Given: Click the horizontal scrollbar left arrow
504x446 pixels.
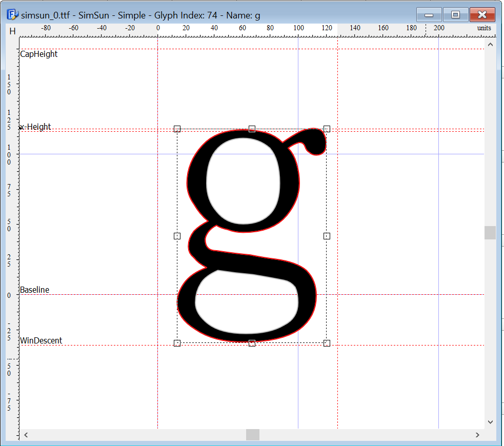Looking at the screenshot, I should (26, 435).
